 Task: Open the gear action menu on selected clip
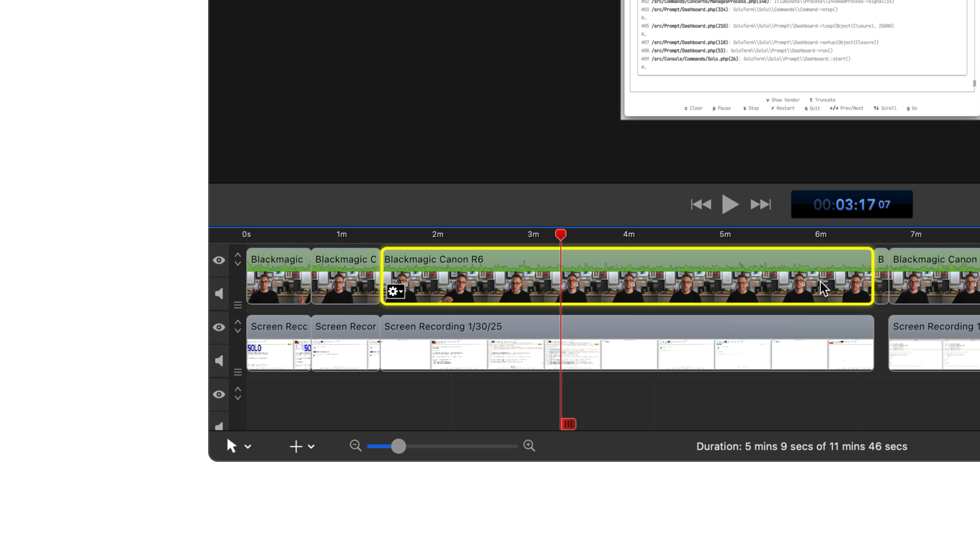395,292
